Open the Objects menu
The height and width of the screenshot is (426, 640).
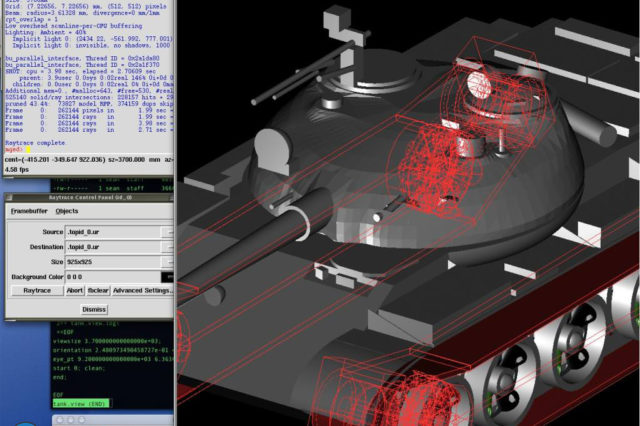tap(67, 212)
